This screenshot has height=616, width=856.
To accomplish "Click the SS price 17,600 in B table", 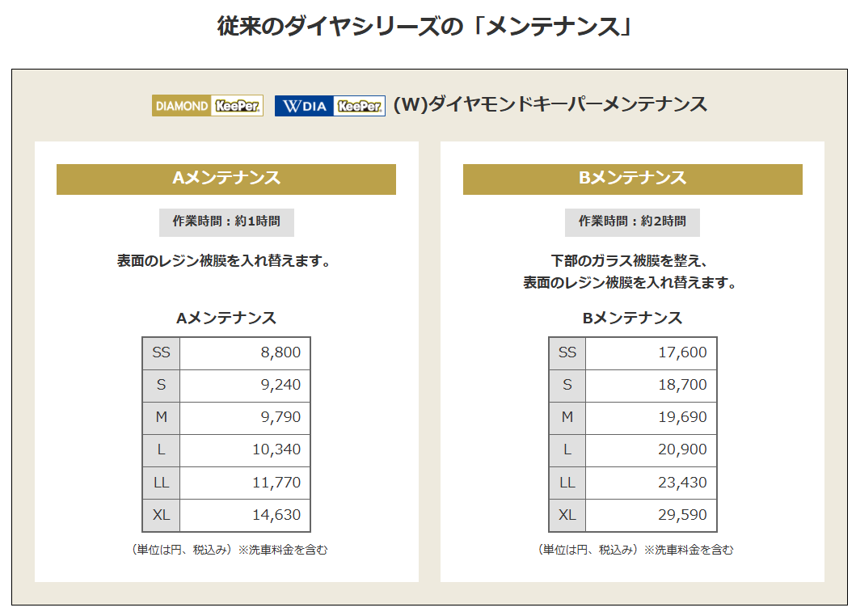I will tap(682, 352).
